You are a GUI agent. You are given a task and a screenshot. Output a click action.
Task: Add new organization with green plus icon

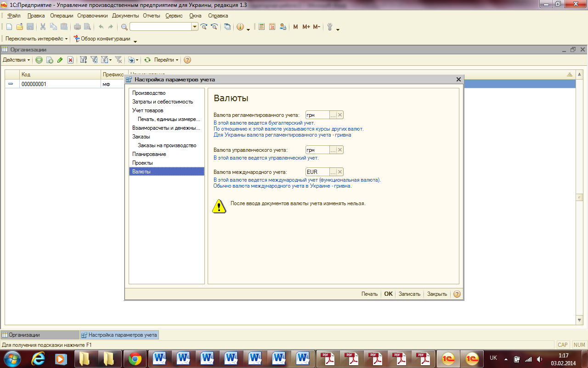39,60
